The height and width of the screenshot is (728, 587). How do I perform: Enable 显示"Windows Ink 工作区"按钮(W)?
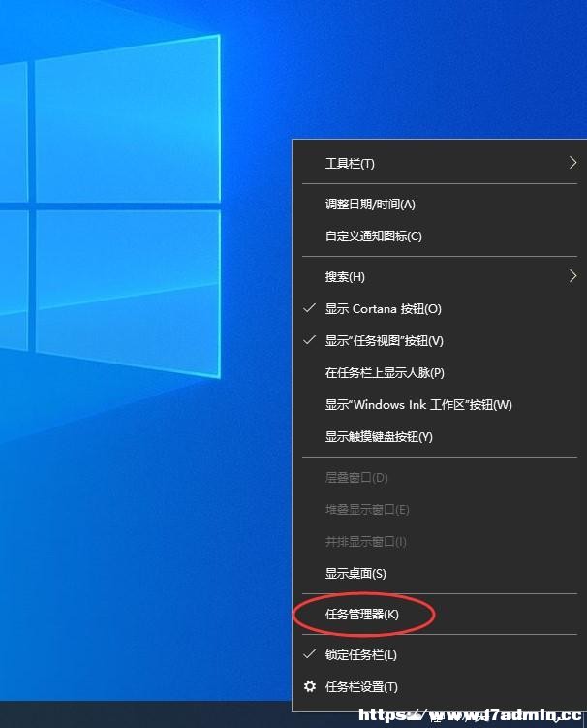pos(440,405)
